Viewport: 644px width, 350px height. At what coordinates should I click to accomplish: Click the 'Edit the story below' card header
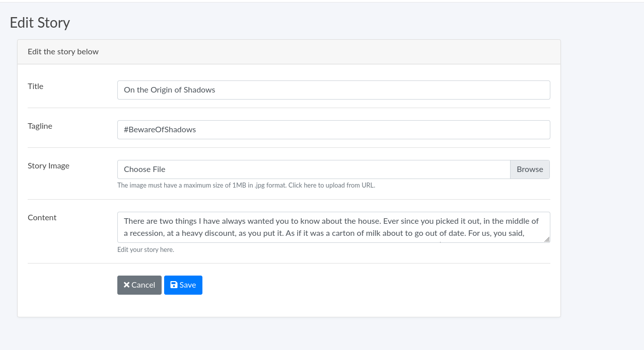click(x=63, y=52)
